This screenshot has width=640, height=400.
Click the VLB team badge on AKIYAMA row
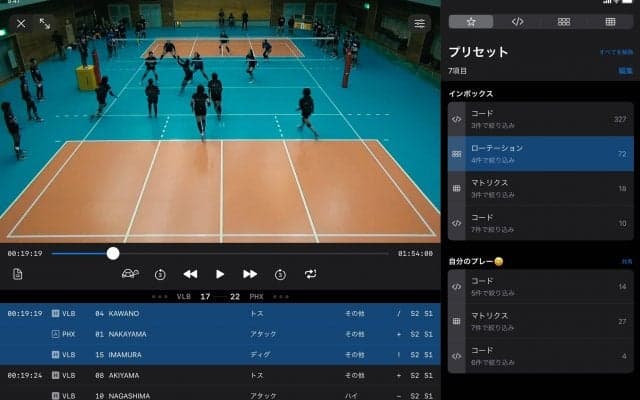pyautogui.click(x=56, y=375)
